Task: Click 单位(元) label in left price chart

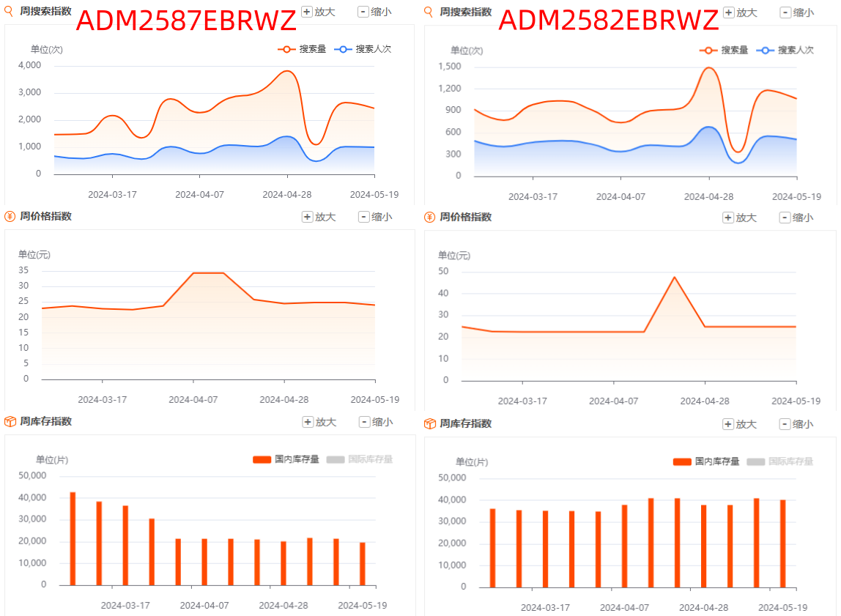Action: pyautogui.click(x=34, y=255)
